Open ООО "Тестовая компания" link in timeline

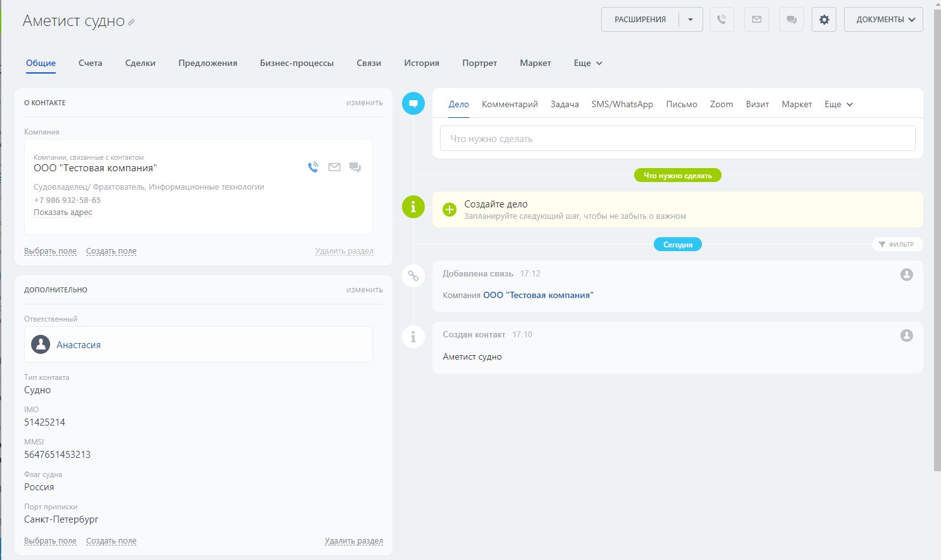click(x=538, y=296)
